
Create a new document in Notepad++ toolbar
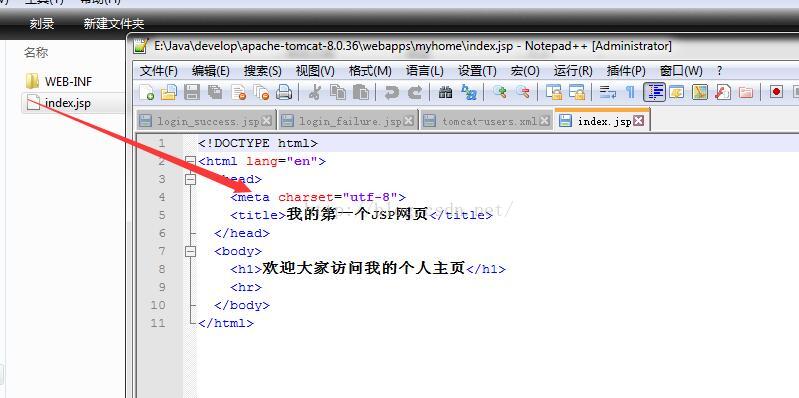pos(147,92)
